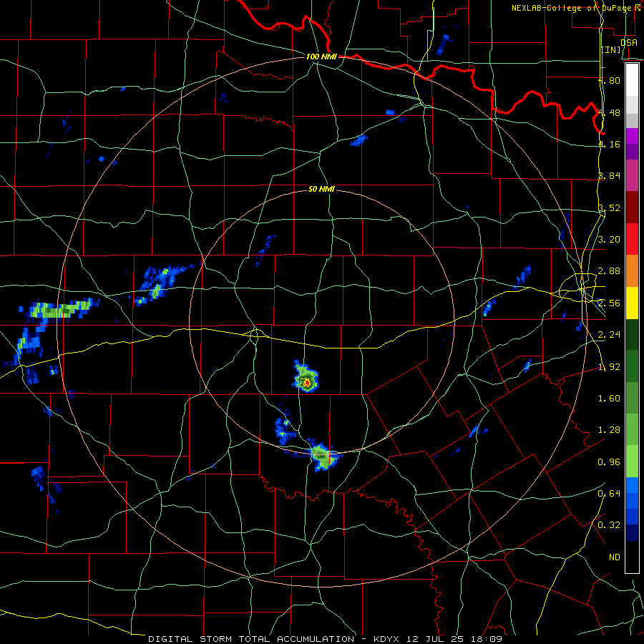Select the 1.28 legend value
Image resolution: width=644 pixels, height=644 pixels.
pos(609,430)
